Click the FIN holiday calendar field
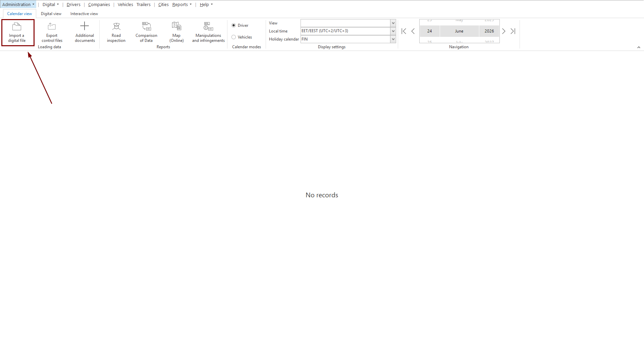The image size is (644, 338). coord(345,39)
